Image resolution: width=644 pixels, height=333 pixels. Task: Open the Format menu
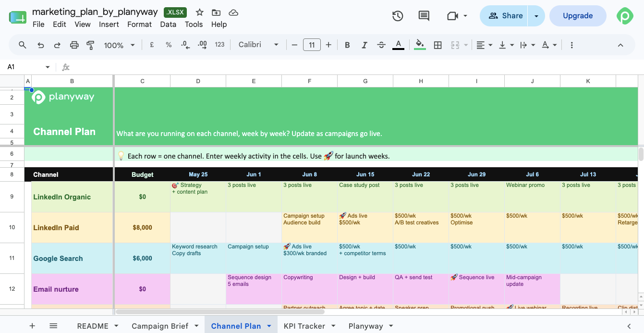coord(139,24)
